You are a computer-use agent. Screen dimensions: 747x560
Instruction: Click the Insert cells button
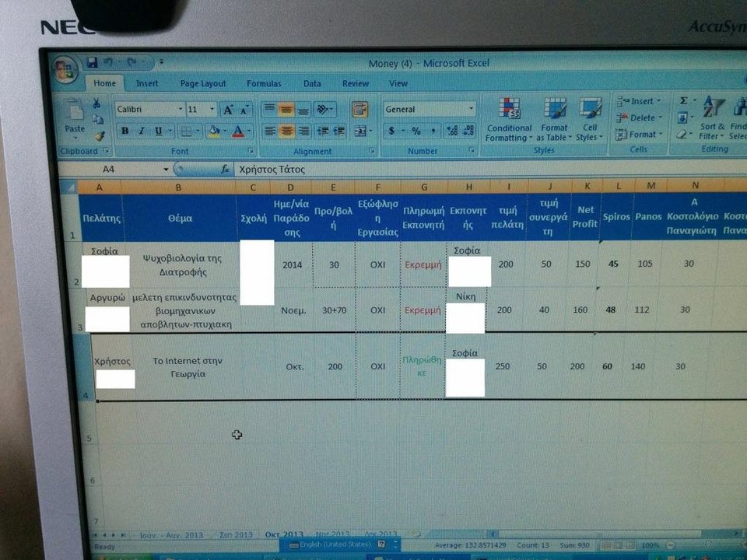coord(639,101)
